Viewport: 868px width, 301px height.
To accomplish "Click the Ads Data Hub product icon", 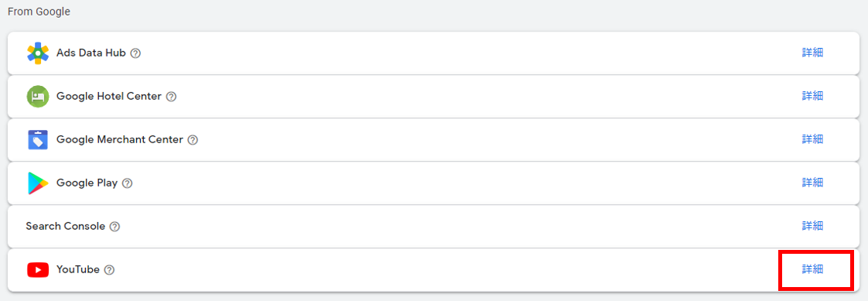I will point(38,53).
